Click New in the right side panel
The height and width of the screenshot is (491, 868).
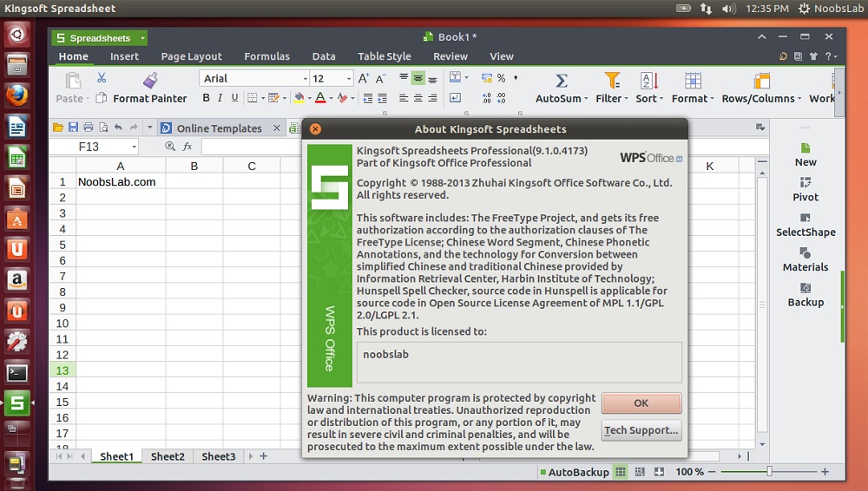[x=806, y=155]
